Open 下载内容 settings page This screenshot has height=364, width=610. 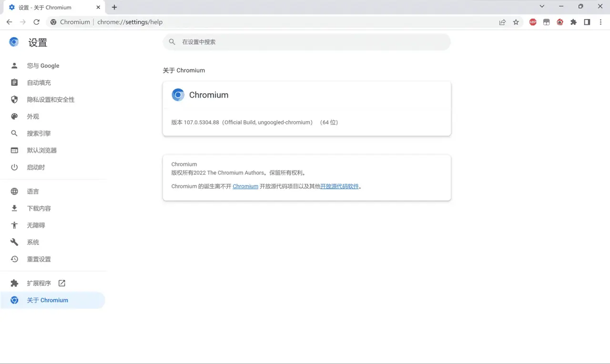coord(39,209)
